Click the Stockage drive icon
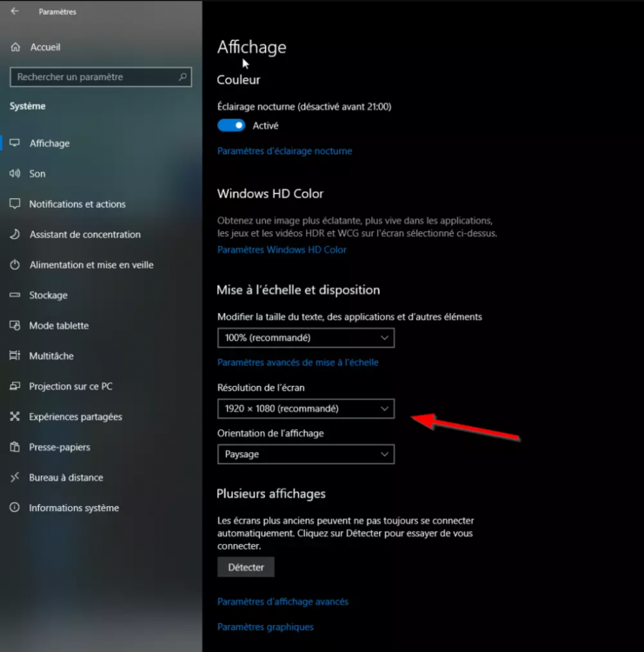This screenshot has width=644, height=652. 15,295
